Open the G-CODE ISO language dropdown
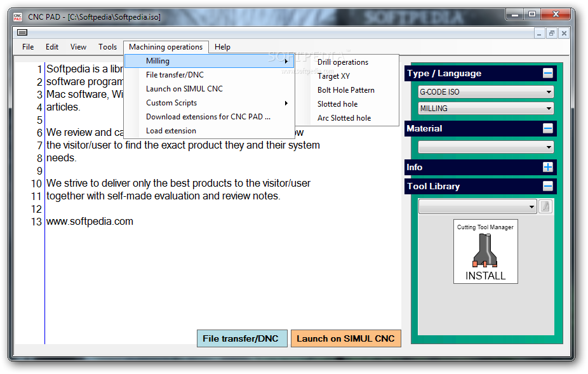The image size is (588, 374). pyautogui.click(x=486, y=92)
